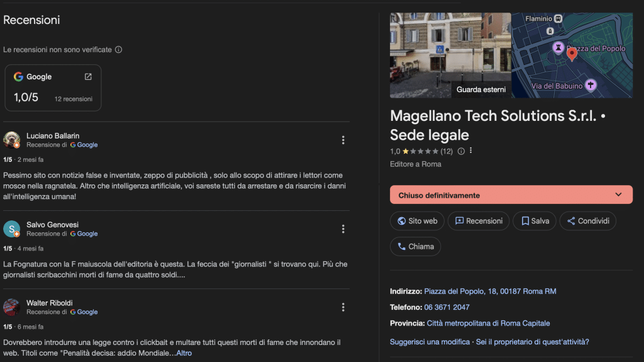Click red location pin on map
Viewport: 644px width, 362px height.
(x=571, y=54)
